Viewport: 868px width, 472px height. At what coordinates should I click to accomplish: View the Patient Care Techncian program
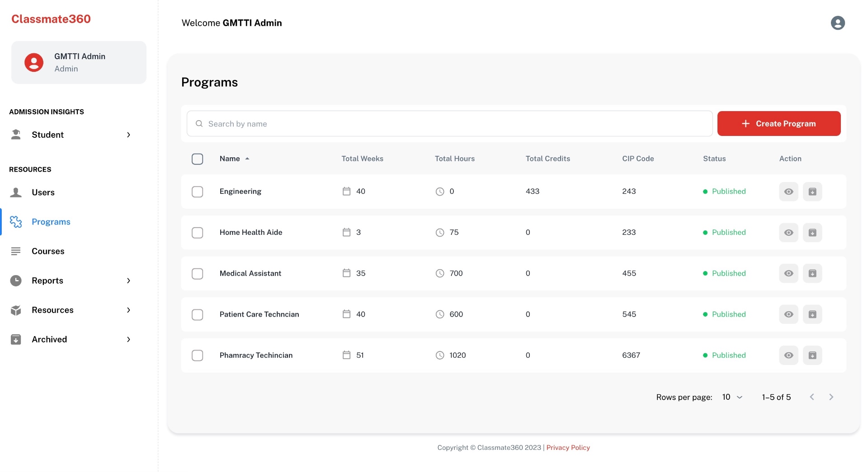pos(788,314)
